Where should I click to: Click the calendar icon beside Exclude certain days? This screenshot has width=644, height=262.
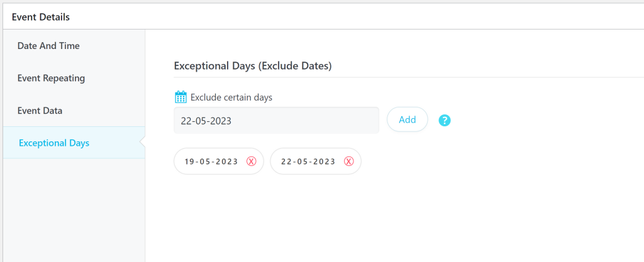[x=180, y=97]
